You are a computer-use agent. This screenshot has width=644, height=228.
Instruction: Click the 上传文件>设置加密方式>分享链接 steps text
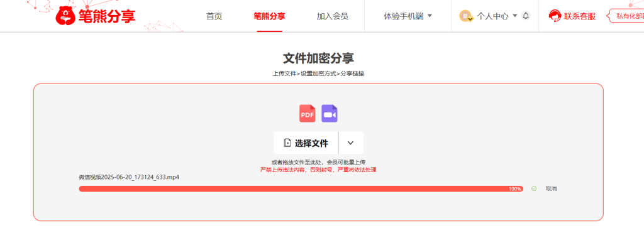(318, 74)
